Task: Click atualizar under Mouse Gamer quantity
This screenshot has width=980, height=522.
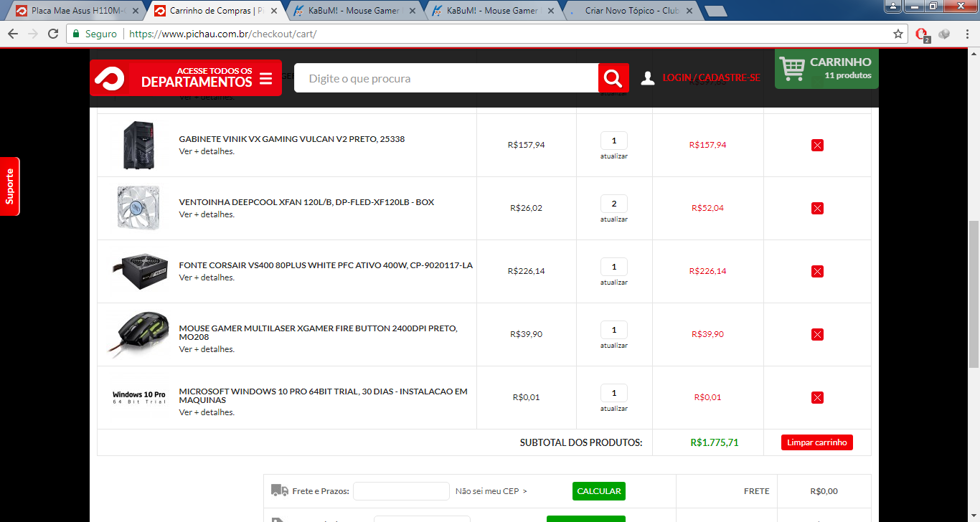Action: click(x=614, y=345)
